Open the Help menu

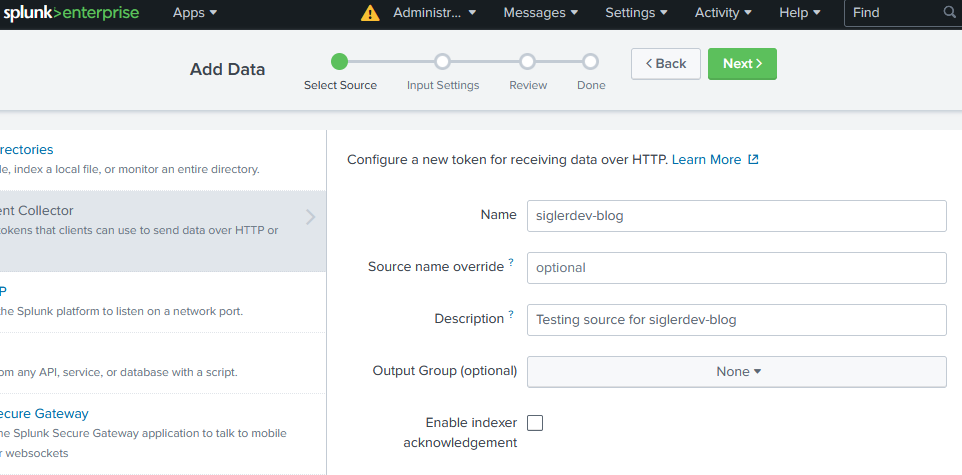pyautogui.click(x=800, y=13)
